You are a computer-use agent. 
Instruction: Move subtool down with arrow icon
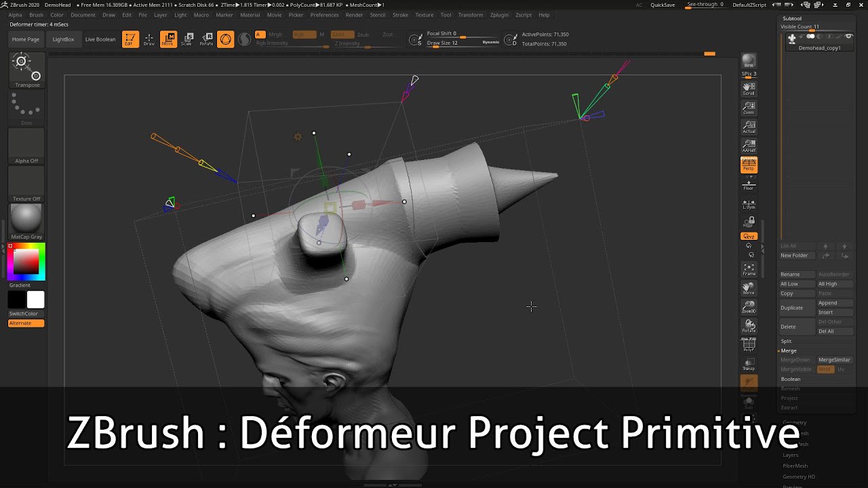tap(844, 246)
